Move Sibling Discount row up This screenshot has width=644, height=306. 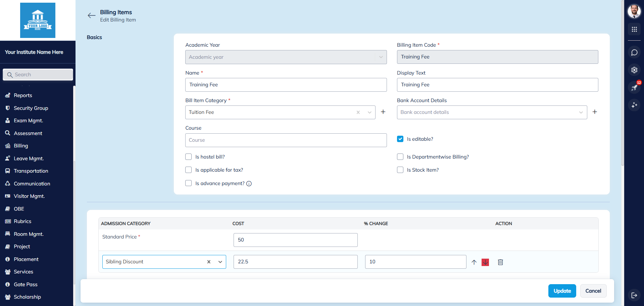[474, 262]
